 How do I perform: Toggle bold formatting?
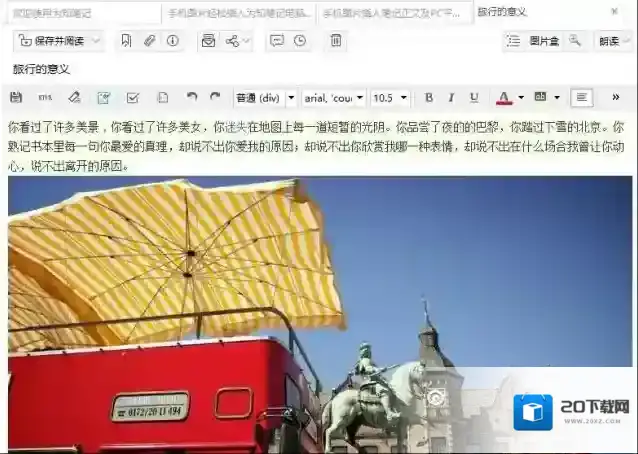429,98
